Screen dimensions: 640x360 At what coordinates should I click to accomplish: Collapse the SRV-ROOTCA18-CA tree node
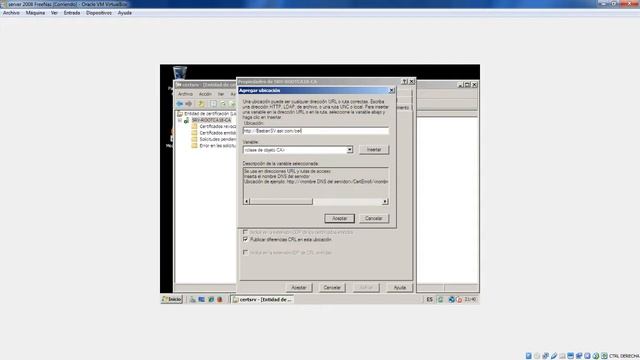[180, 120]
